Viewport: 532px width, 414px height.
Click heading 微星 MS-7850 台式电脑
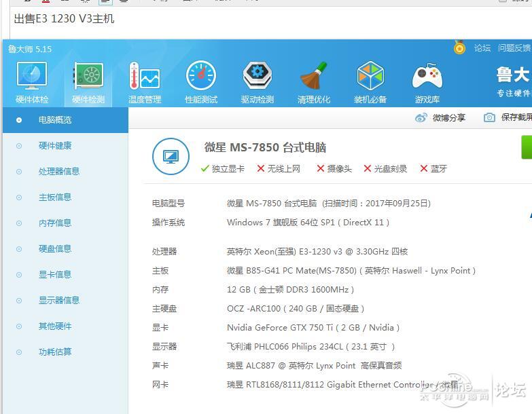[265, 147]
